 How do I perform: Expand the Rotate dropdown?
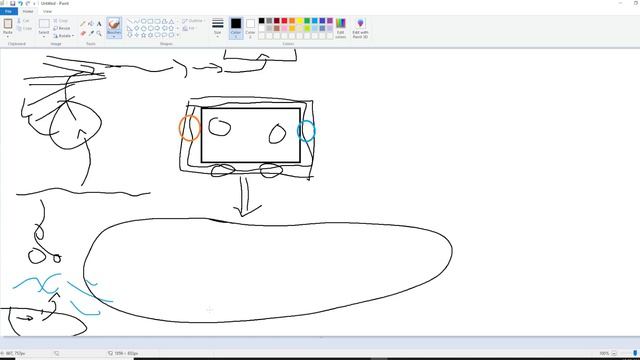[x=64, y=36]
